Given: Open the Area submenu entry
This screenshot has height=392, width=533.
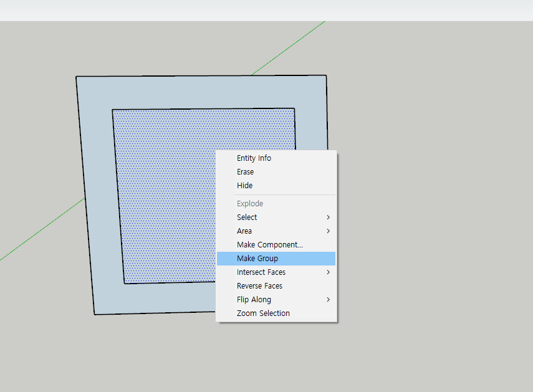Looking at the screenshot, I should [x=276, y=231].
